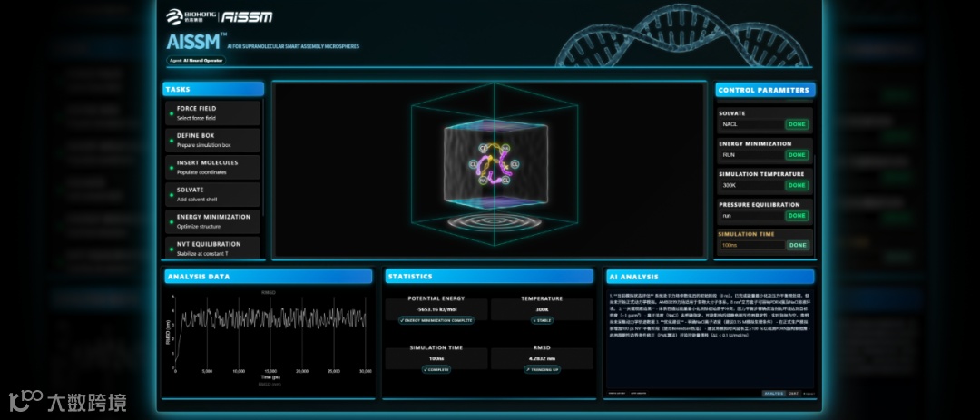The width and height of the screenshot is (980, 420).
Task: Click the 300K simulation temperature field
Action: [x=752, y=185]
